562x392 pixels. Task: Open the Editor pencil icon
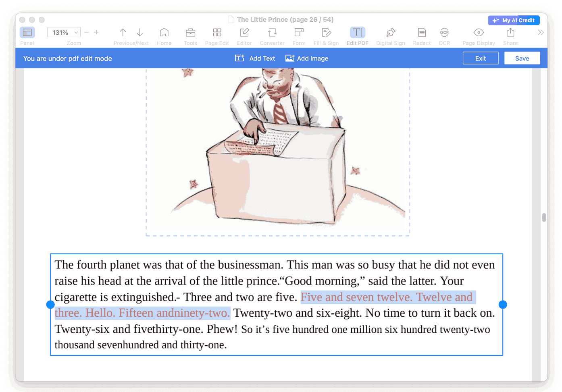click(244, 32)
